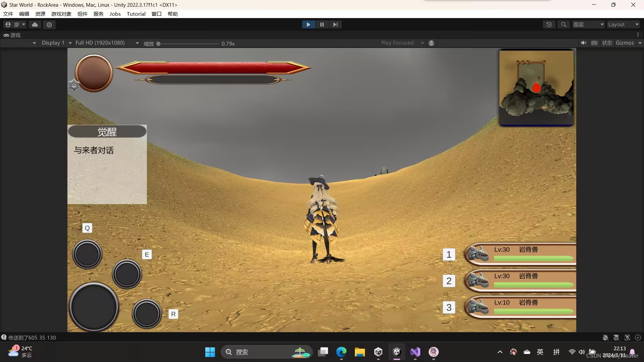The height and width of the screenshot is (362, 644).
Task: Click the skill button next to Q
Action: click(87, 254)
